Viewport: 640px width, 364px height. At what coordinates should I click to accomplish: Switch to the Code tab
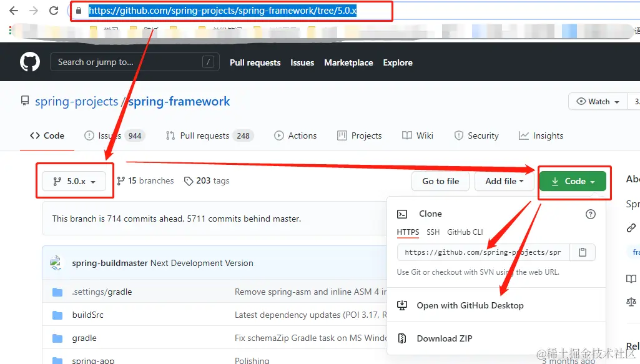tap(47, 135)
